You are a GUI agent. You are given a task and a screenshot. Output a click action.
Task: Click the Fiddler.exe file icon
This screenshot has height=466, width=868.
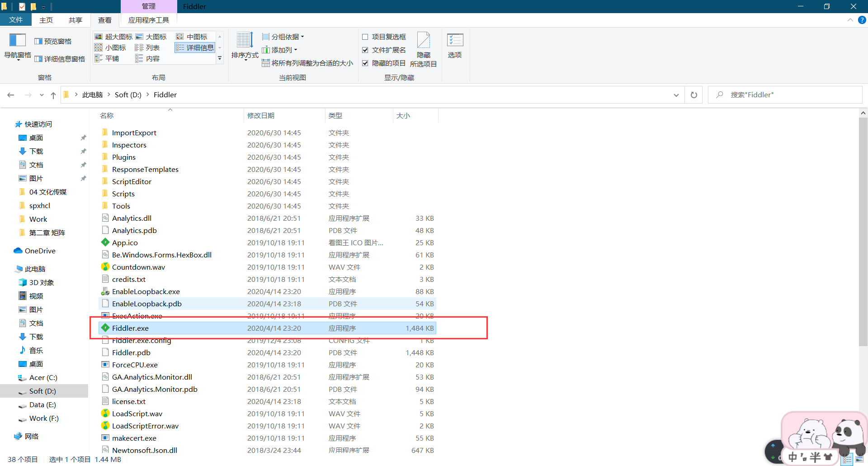105,328
